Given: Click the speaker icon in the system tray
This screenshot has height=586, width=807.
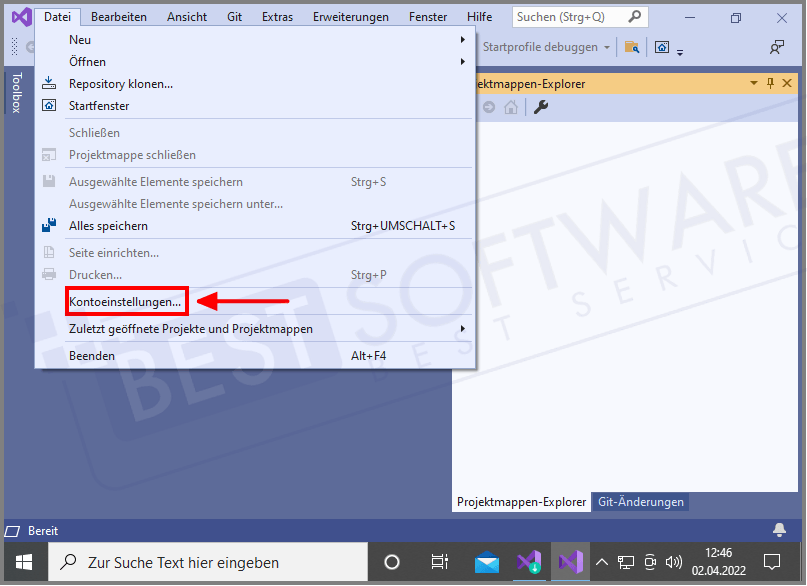Looking at the screenshot, I should [x=672, y=562].
